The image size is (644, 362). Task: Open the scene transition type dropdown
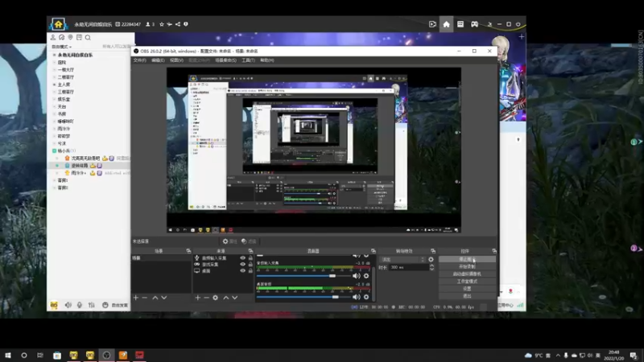[x=403, y=259]
